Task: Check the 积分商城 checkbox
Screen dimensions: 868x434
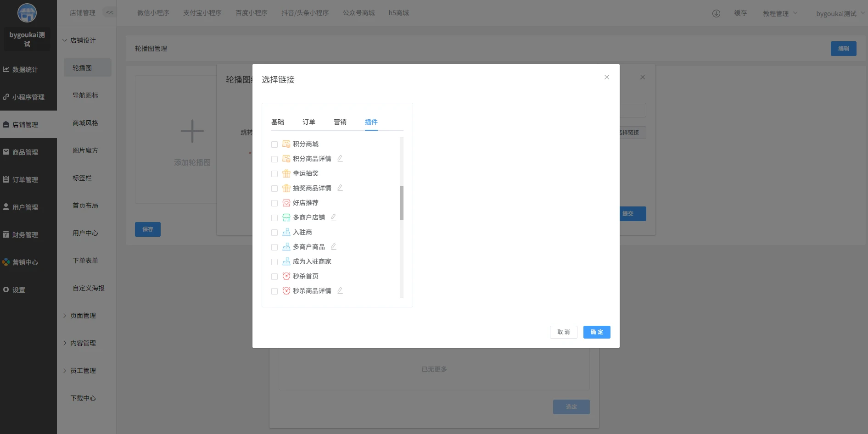Action: coord(274,145)
